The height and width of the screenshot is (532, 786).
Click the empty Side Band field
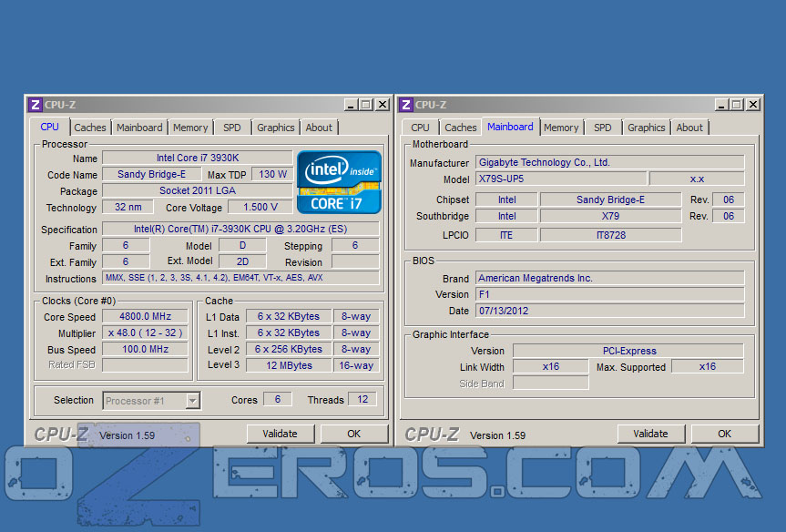(x=550, y=384)
